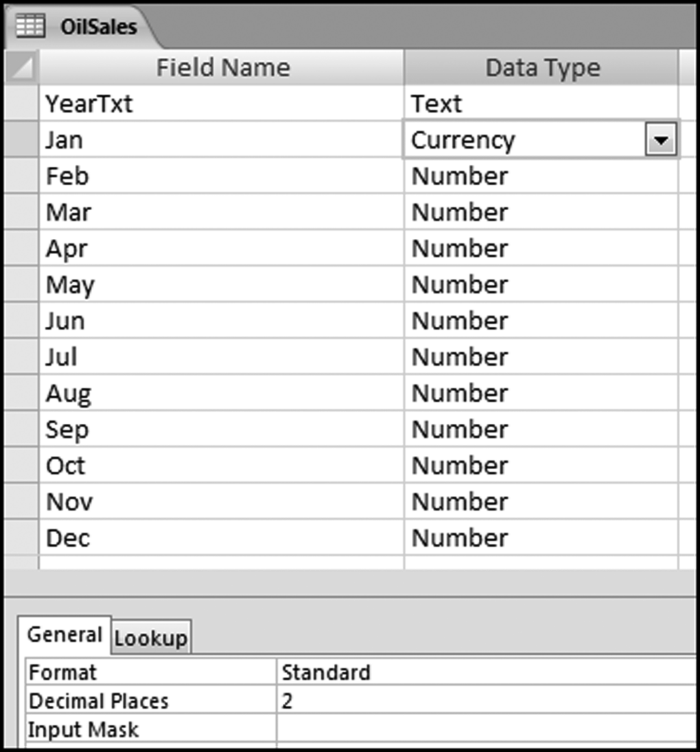
Task: Select the Feb field name cell
Action: pyautogui.click(x=221, y=176)
